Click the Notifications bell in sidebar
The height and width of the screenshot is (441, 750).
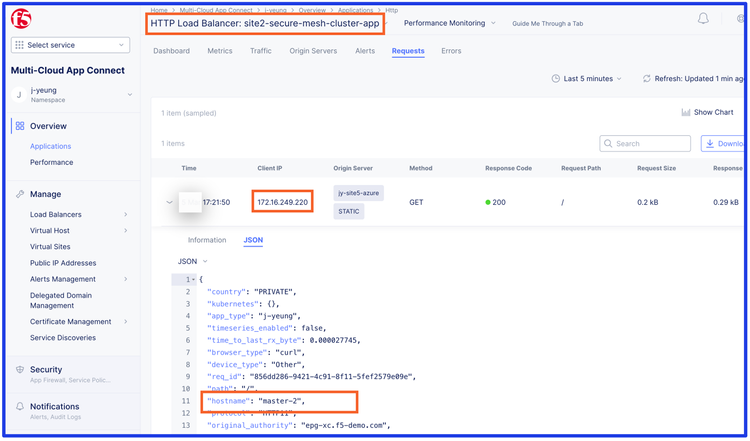(20, 406)
